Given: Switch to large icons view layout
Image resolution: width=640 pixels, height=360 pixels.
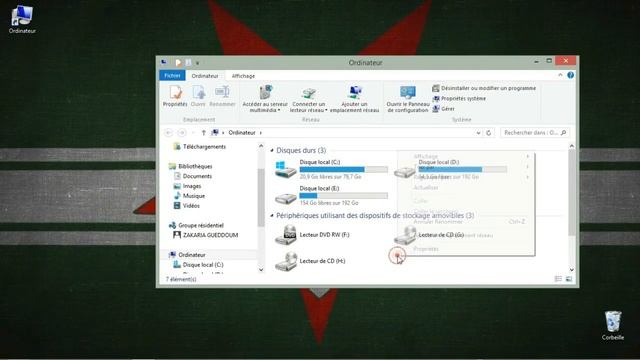Looking at the screenshot, I should [569, 279].
